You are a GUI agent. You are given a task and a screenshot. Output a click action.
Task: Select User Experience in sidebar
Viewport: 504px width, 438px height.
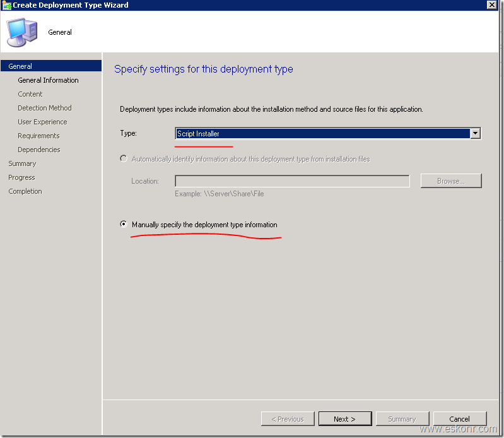click(x=42, y=122)
